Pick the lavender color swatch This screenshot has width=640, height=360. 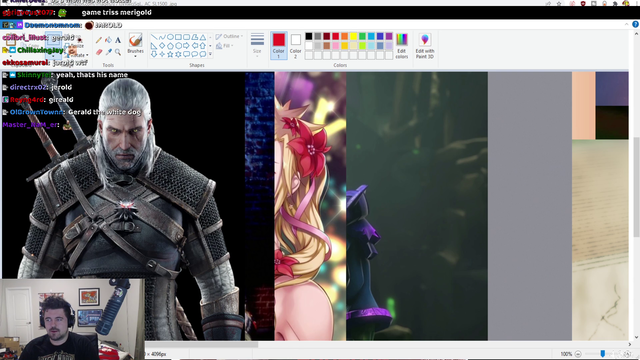(389, 46)
